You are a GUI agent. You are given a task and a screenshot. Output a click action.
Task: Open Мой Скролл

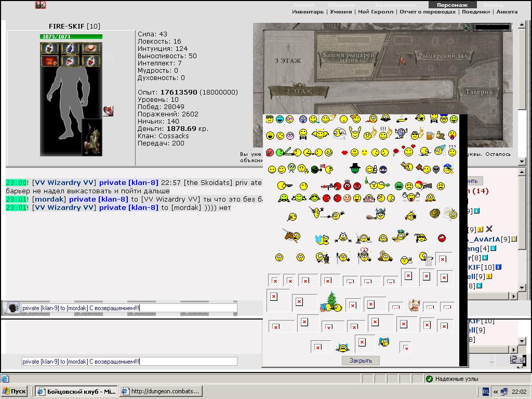click(376, 12)
